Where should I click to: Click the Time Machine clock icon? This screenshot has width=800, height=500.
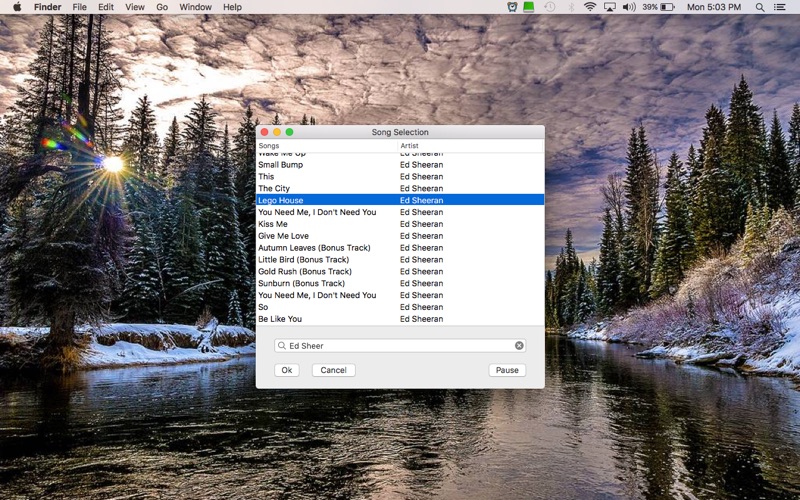tap(549, 7)
